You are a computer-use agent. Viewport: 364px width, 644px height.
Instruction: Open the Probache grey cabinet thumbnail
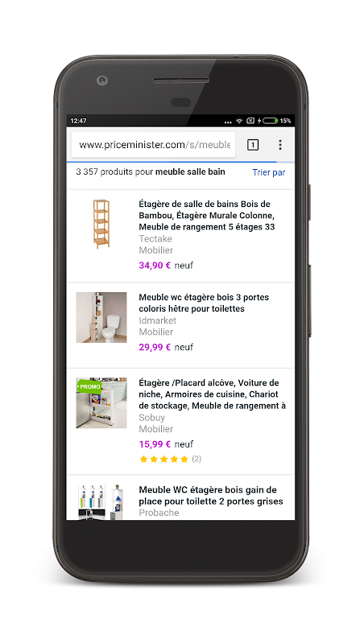tap(101, 502)
